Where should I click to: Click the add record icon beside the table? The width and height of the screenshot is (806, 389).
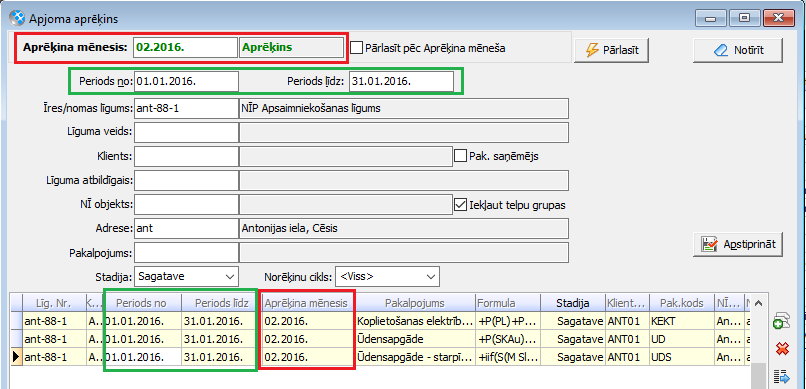781,322
